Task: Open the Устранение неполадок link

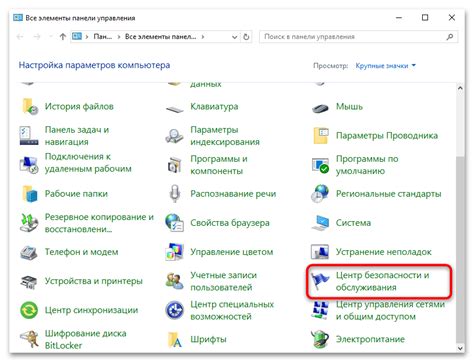Action: [x=384, y=252]
